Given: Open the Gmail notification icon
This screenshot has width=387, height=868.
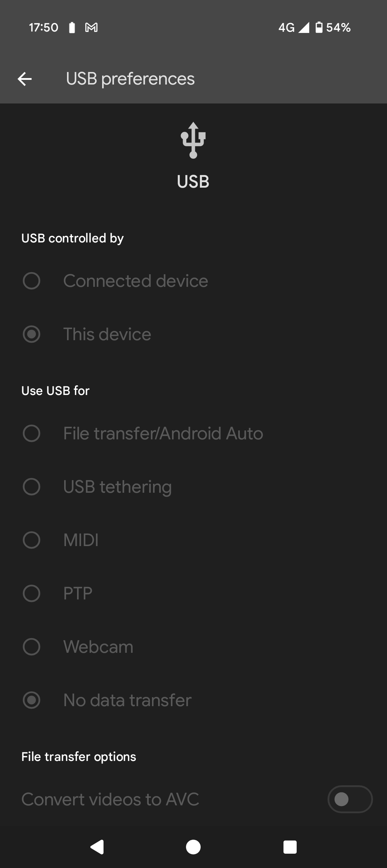Looking at the screenshot, I should [x=91, y=28].
